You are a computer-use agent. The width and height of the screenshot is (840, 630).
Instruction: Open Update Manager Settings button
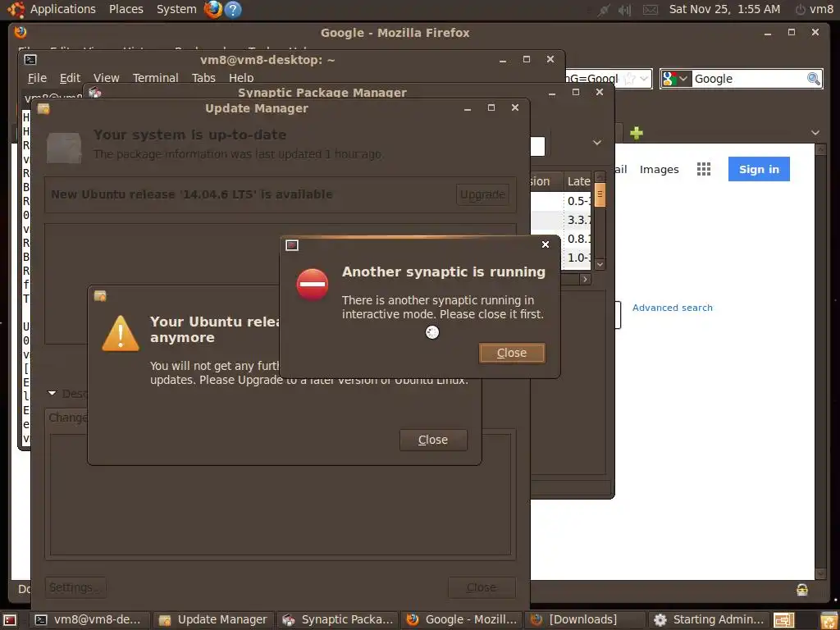75,587
